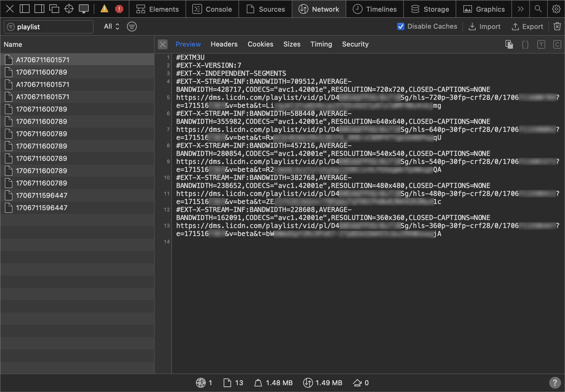The width and height of the screenshot is (565, 392).
Task: Open the All resource type dropdown
Action: coord(112,27)
